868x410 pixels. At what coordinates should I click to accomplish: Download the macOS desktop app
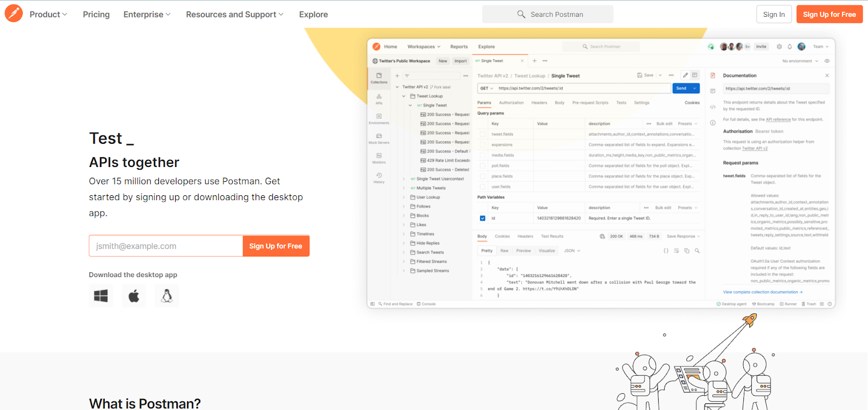point(134,296)
